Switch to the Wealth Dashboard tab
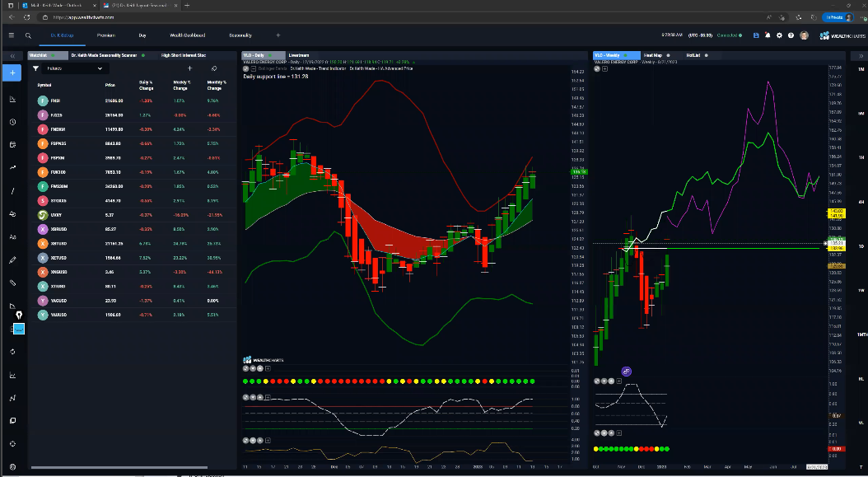This screenshot has width=868, height=477. [187, 35]
